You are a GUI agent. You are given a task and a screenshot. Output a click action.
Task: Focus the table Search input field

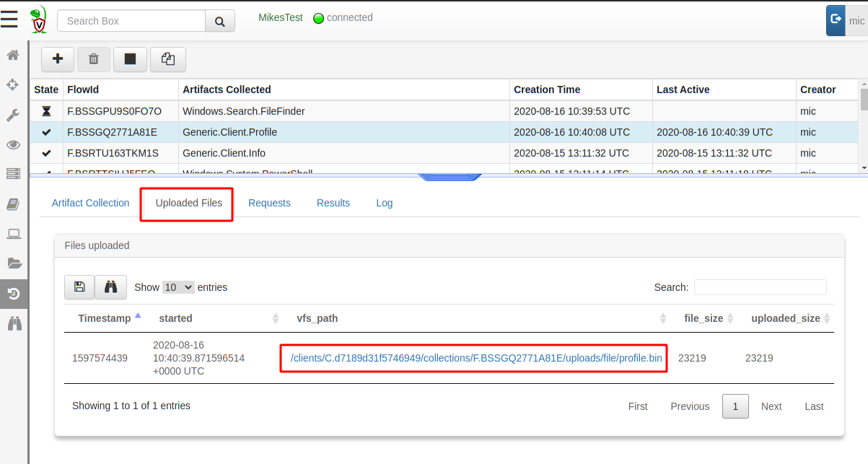coord(760,287)
